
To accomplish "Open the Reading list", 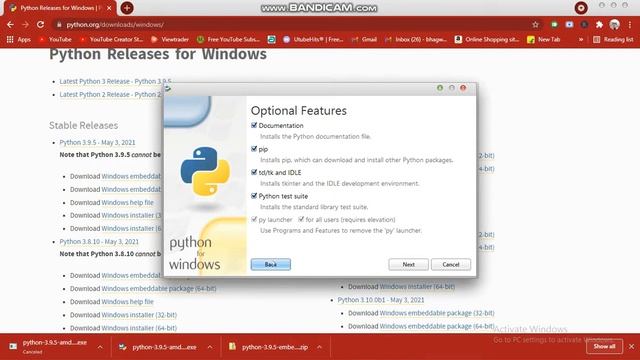I will (x=613, y=40).
